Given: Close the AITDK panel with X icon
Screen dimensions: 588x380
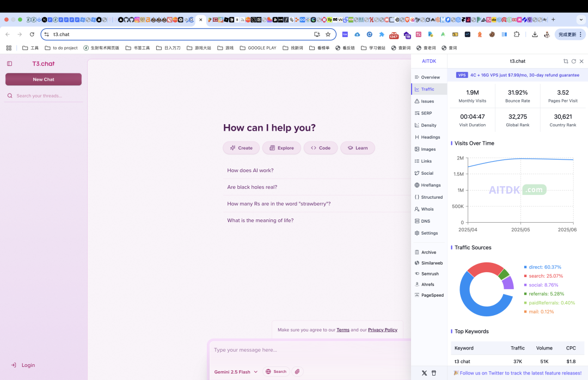Looking at the screenshot, I should pyautogui.click(x=581, y=61).
